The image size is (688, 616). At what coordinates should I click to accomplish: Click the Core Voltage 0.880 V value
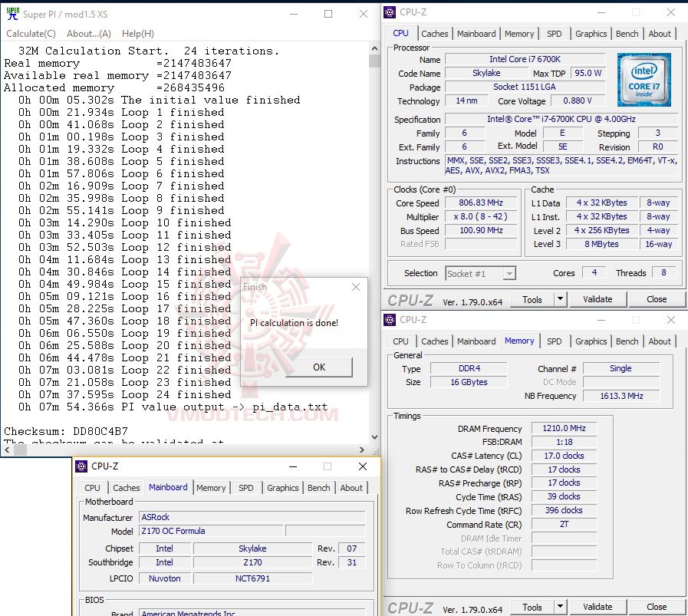point(578,101)
